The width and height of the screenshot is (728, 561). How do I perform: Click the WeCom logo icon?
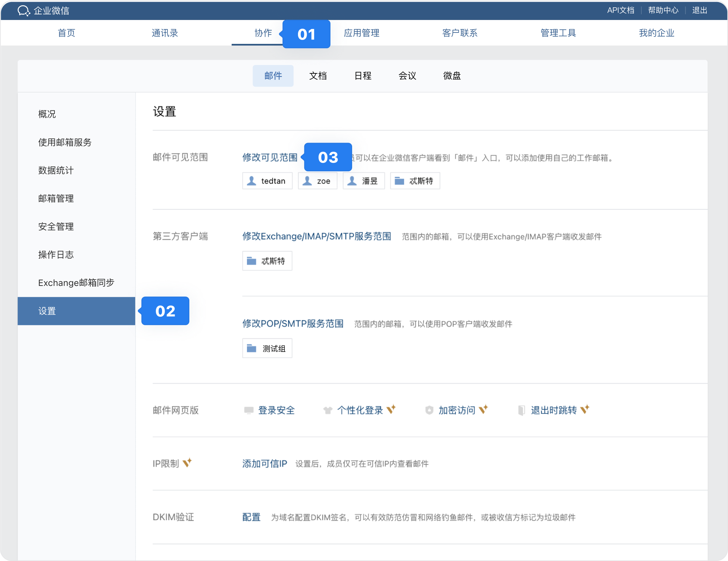pos(23,10)
